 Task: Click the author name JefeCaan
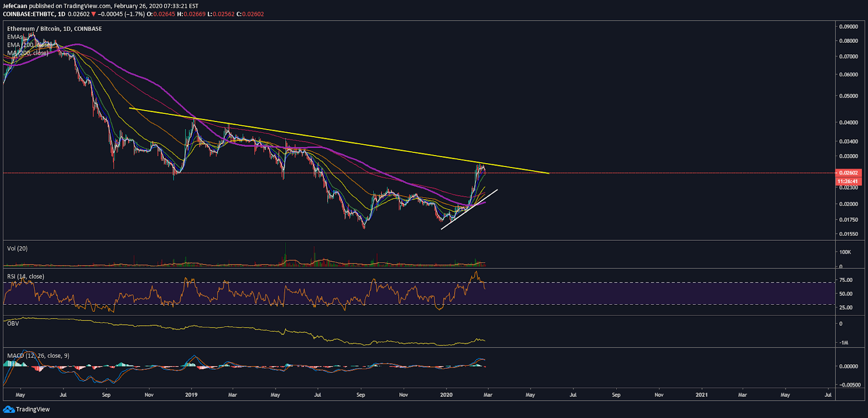[x=15, y=6]
